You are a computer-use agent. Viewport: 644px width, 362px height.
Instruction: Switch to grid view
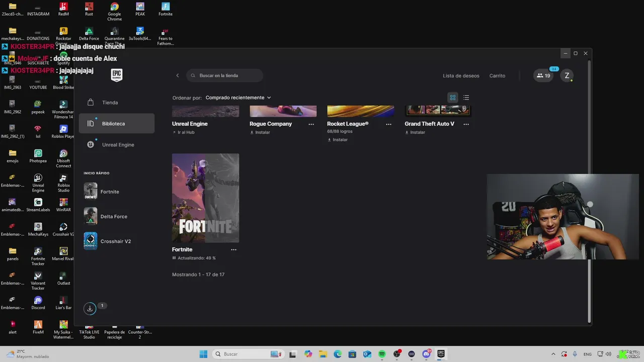click(x=453, y=98)
